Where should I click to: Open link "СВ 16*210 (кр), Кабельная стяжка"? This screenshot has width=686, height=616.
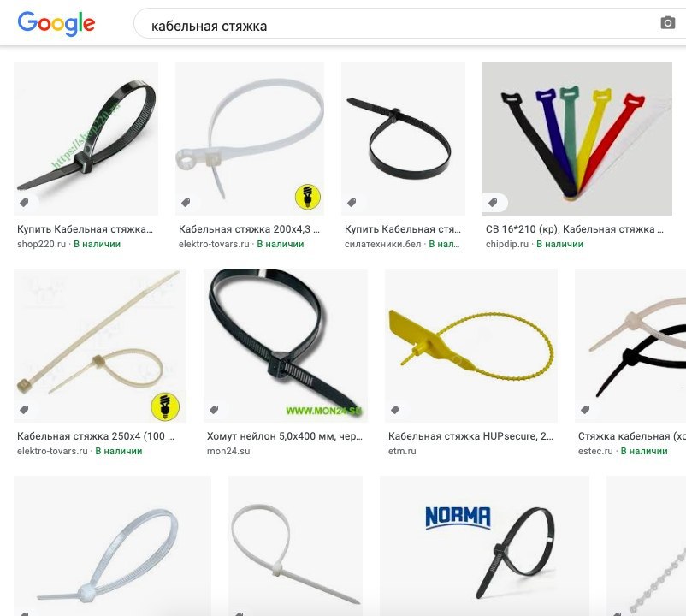[x=575, y=229]
